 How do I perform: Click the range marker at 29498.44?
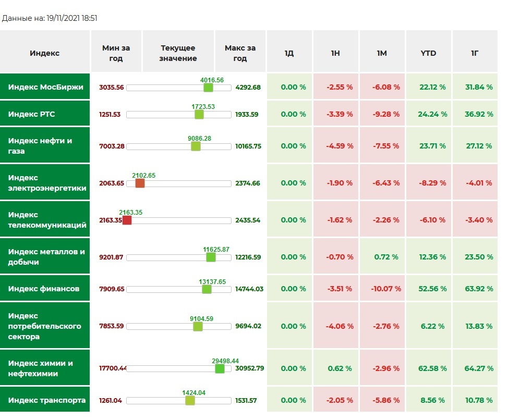coord(220,368)
